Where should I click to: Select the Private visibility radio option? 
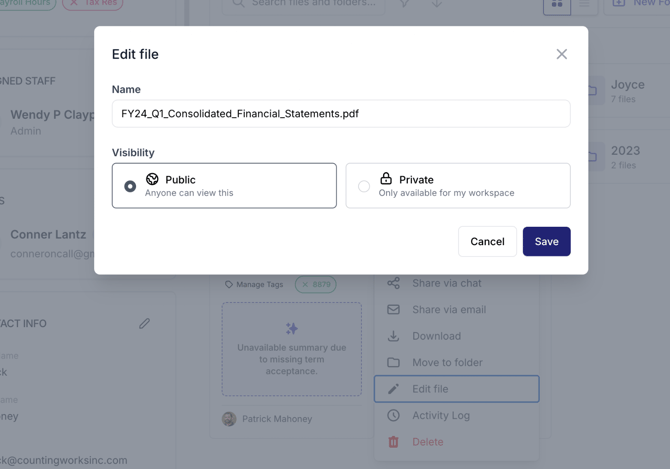(364, 186)
